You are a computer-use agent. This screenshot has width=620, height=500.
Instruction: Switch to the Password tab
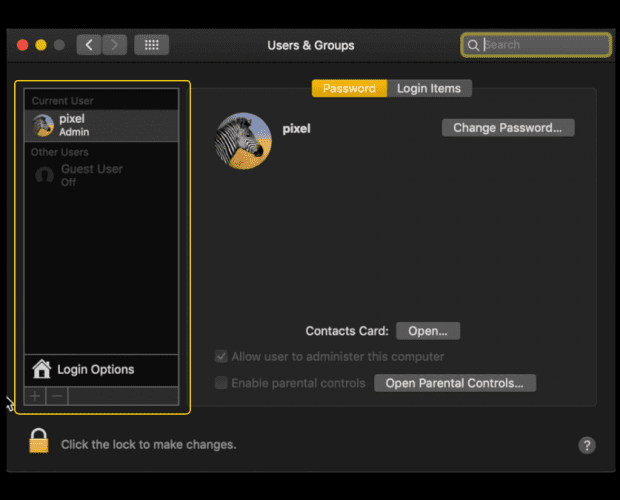(349, 88)
